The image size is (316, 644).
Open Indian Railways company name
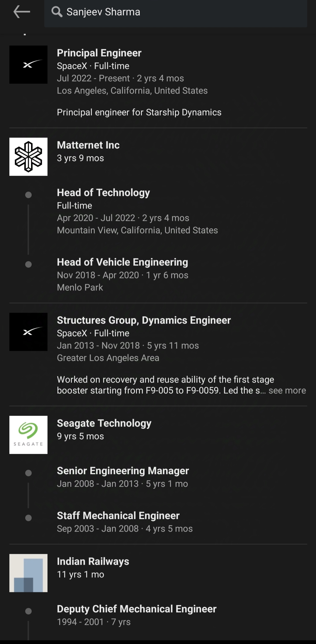(x=93, y=561)
